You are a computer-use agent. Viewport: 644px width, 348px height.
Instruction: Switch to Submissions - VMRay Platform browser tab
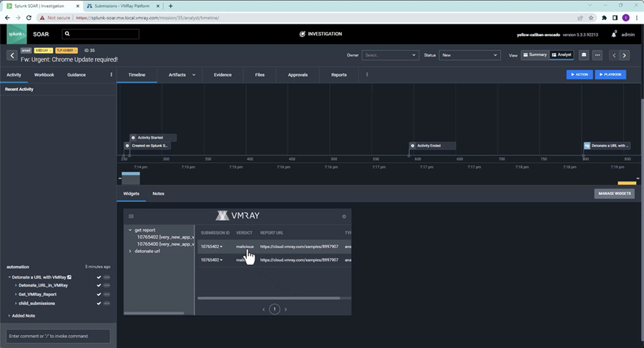pos(122,6)
